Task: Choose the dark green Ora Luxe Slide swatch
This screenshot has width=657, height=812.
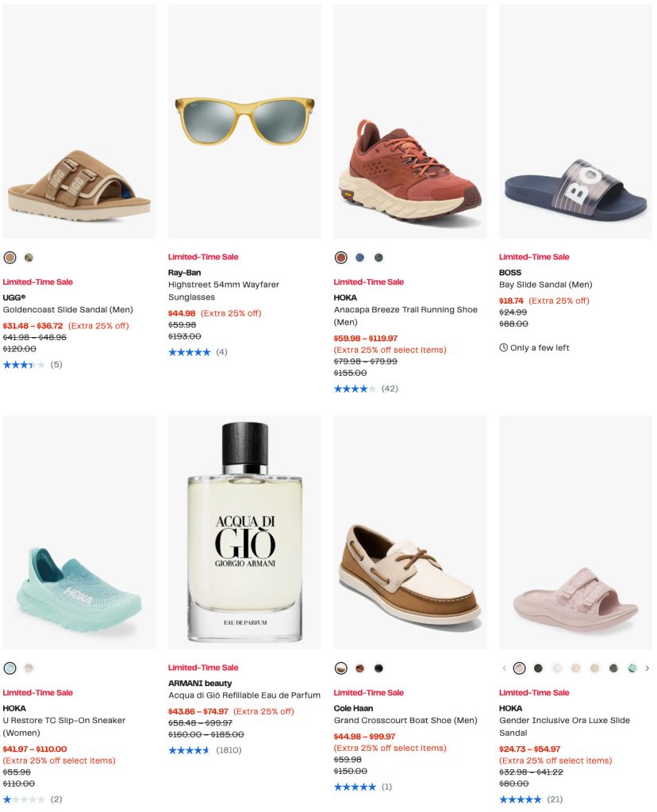Action: coord(613,668)
